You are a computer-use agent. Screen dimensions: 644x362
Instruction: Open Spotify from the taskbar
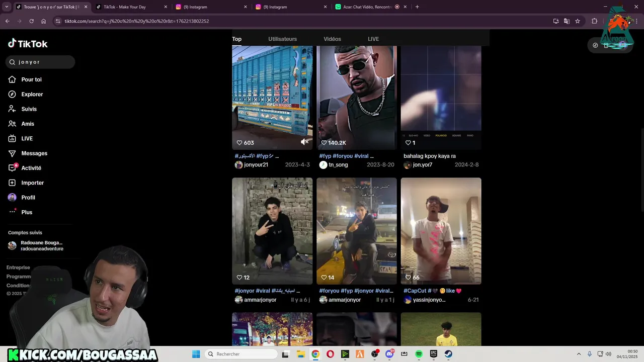tap(419, 354)
